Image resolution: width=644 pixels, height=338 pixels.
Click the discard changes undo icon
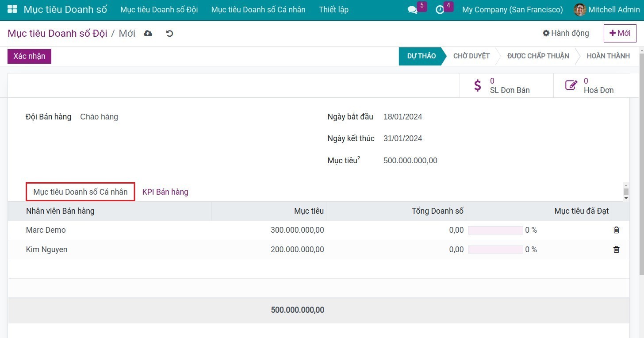[x=169, y=34]
